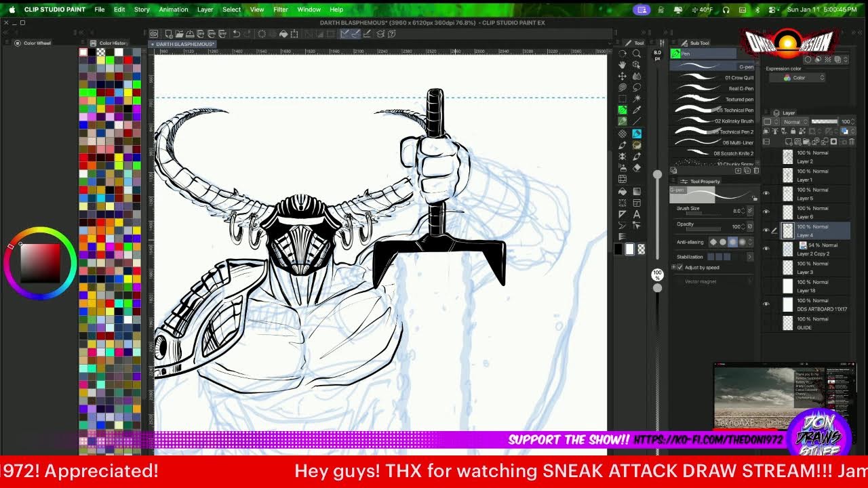The height and width of the screenshot is (488, 868).
Task: Select the Auto select magic wand tool
Action: 637,98
